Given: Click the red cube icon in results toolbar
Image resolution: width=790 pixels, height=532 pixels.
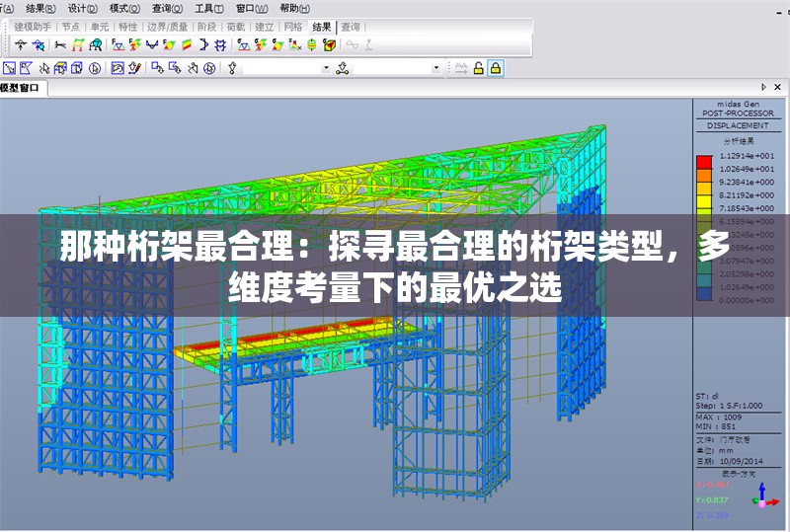Looking at the screenshot, I should point(329,44).
